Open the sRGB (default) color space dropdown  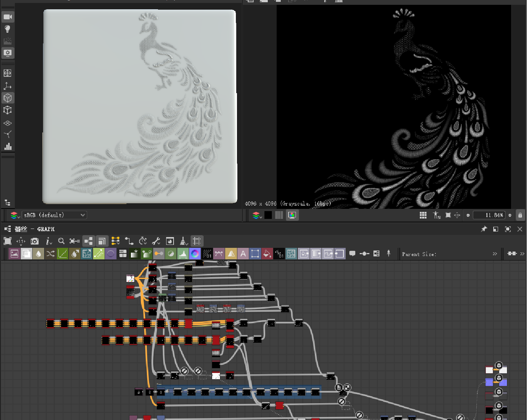point(54,215)
